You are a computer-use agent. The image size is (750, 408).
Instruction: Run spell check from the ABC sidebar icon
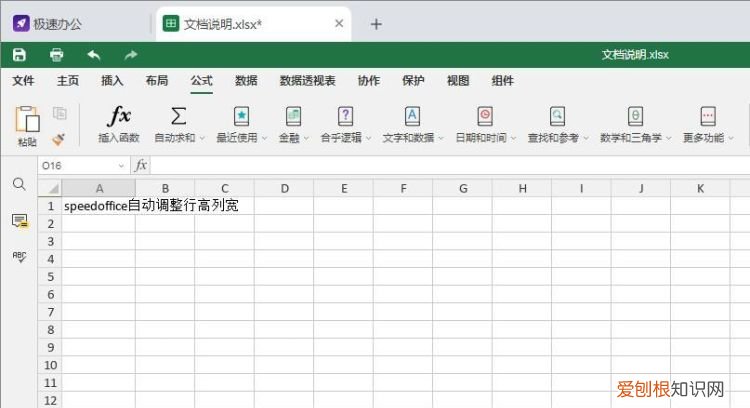[19, 256]
